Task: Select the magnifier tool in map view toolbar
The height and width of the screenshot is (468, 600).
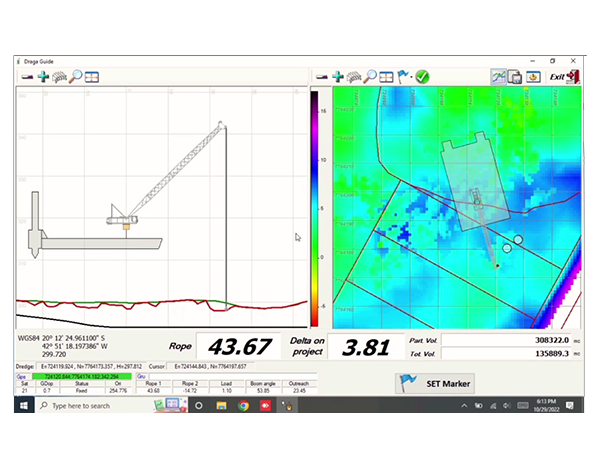Action: coord(371,77)
